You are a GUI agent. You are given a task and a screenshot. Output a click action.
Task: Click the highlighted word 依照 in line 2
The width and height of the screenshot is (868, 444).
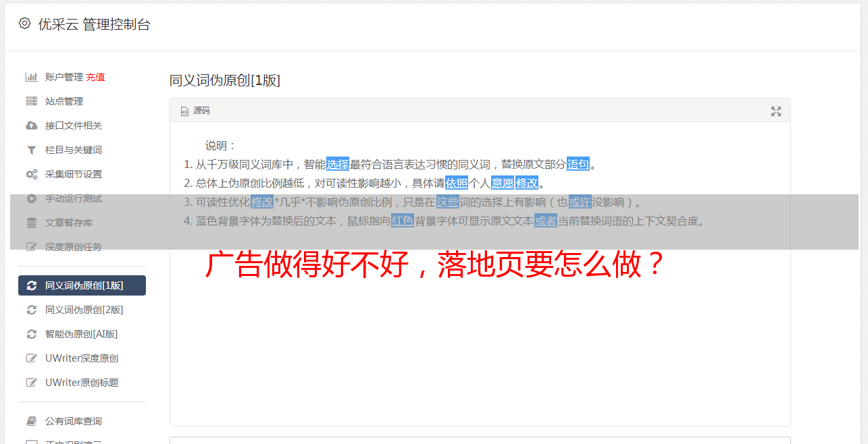click(x=457, y=183)
